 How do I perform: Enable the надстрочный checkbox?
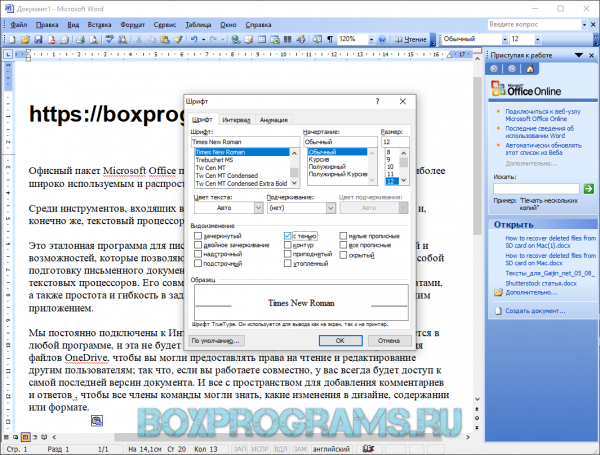point(198,254)
